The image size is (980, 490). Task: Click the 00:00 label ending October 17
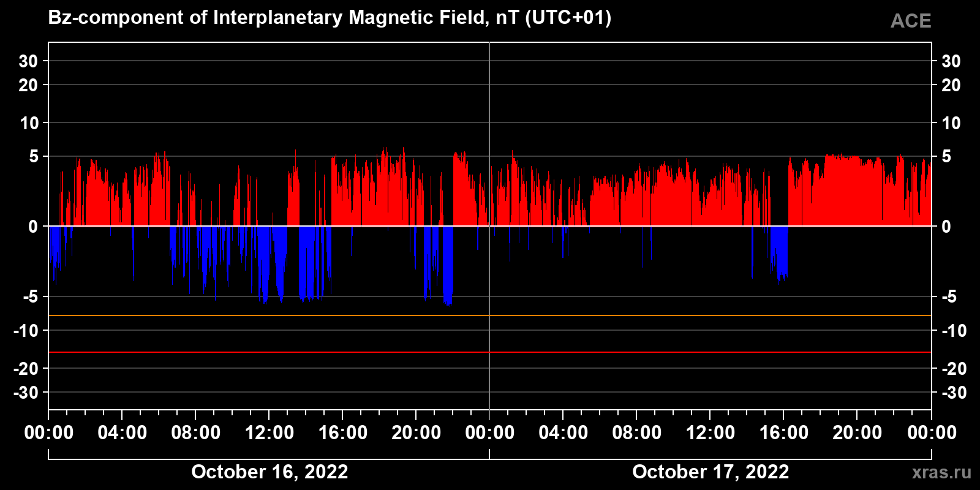tap(932, 433)
